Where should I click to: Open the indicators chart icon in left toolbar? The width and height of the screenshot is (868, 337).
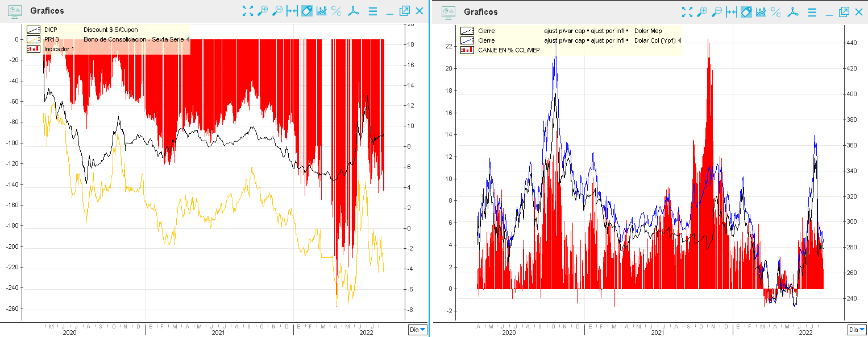321,11
